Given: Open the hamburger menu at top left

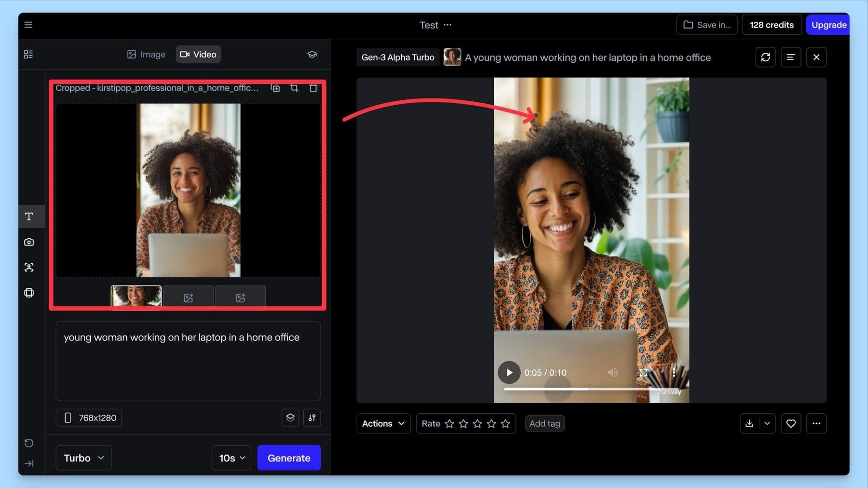Looking at the screenshot, I should pyautogui.click(x=28, y=25).
